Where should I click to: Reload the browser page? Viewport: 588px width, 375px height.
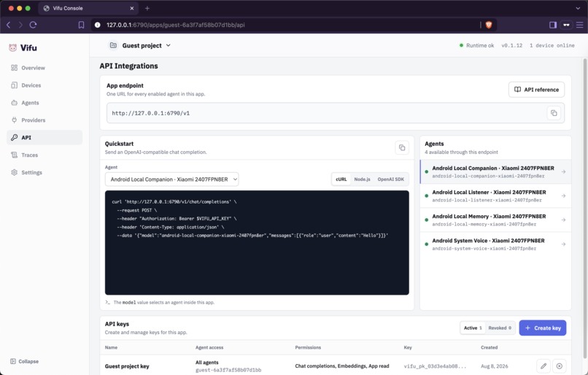tap(33, 25)
